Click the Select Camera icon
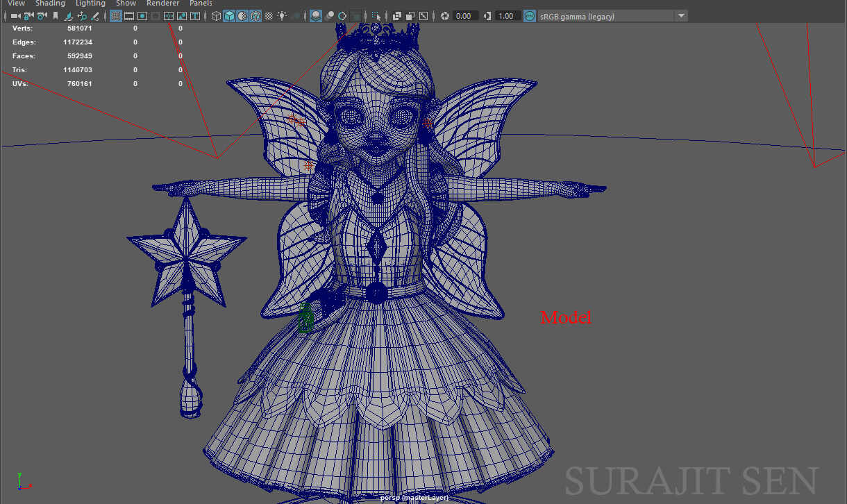 15,15
